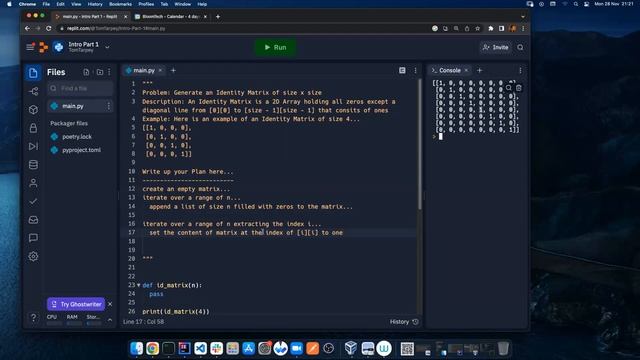The image size is (640, 360).
Task: Open main.py file options menu
Action: tap(109, 106)
